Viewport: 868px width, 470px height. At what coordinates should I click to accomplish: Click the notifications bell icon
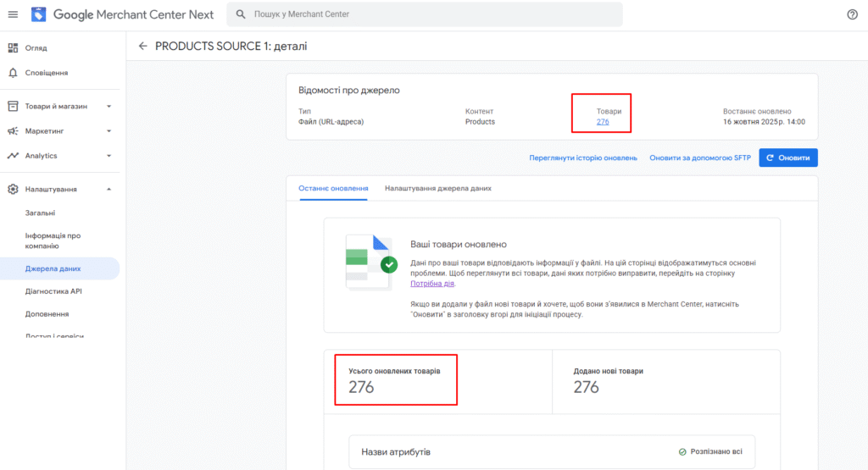click(x=13, y=73)
